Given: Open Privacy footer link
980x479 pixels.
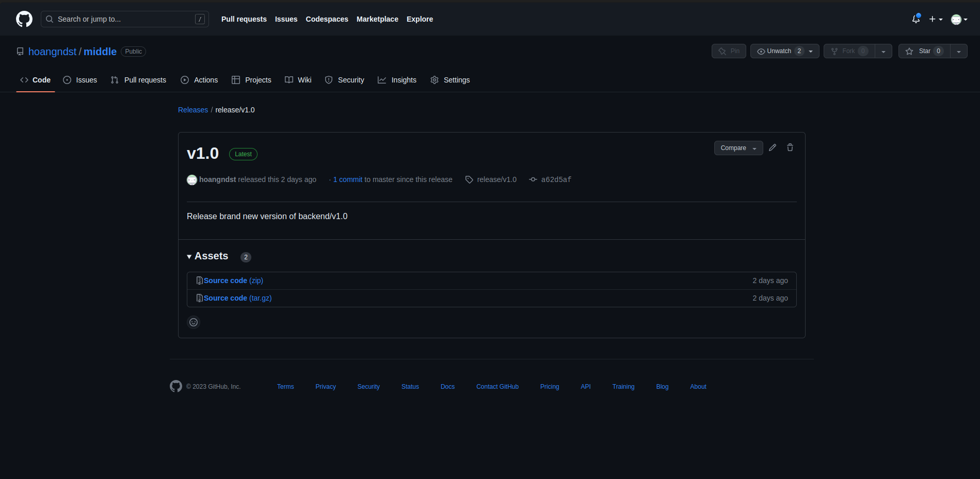Looking at the screenshot, I should tap(326, 387).
